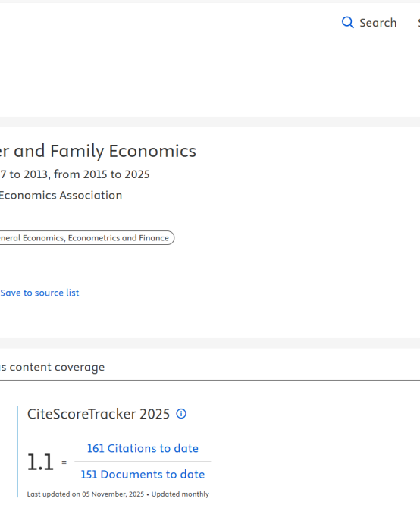Screen dimensions: 420x511
Task: Open the 151 Documents to date link
Action: (x=143, y=475)
